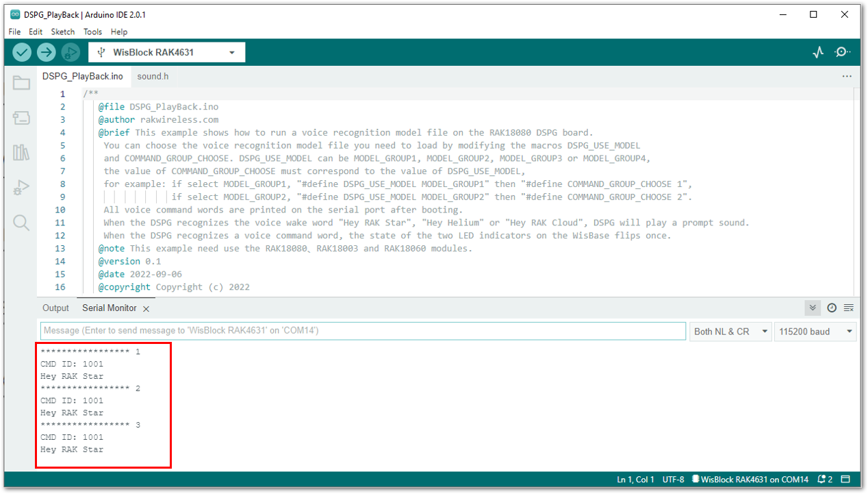
Task: Click the Verify checkmark button
Action: click(22, 52)
